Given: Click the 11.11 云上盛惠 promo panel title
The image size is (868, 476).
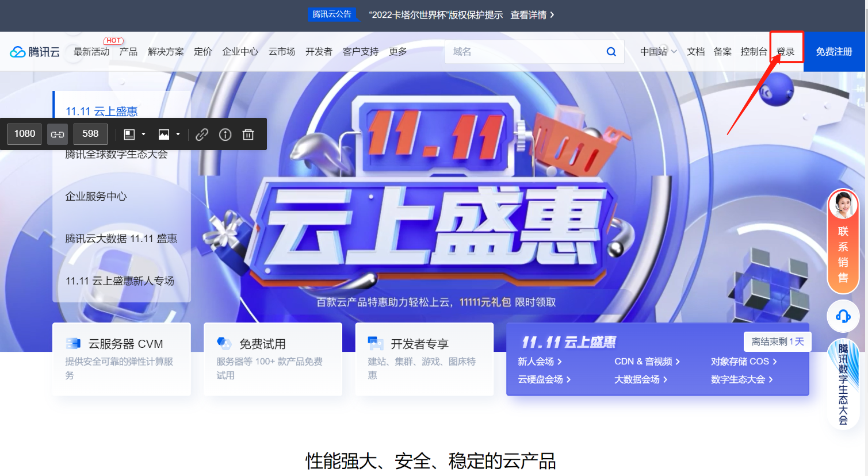Looking at the screenshot, I should click(x=569, y=343).
